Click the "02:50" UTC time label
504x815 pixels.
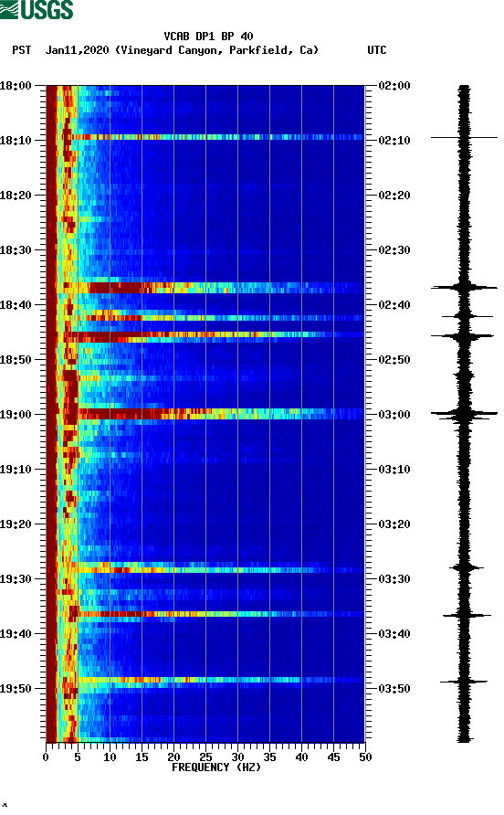[x=394, y=360]
